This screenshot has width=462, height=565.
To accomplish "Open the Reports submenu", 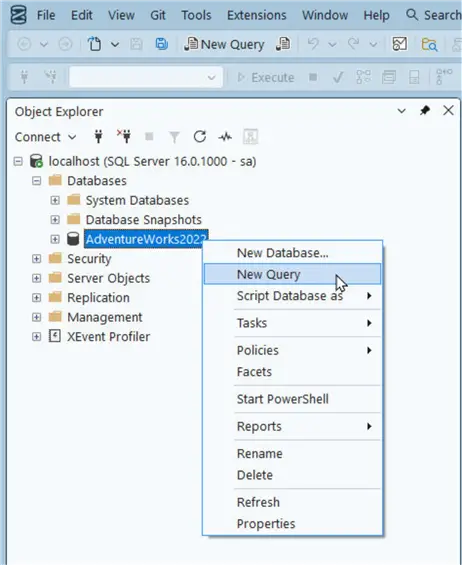I will 292,426.
